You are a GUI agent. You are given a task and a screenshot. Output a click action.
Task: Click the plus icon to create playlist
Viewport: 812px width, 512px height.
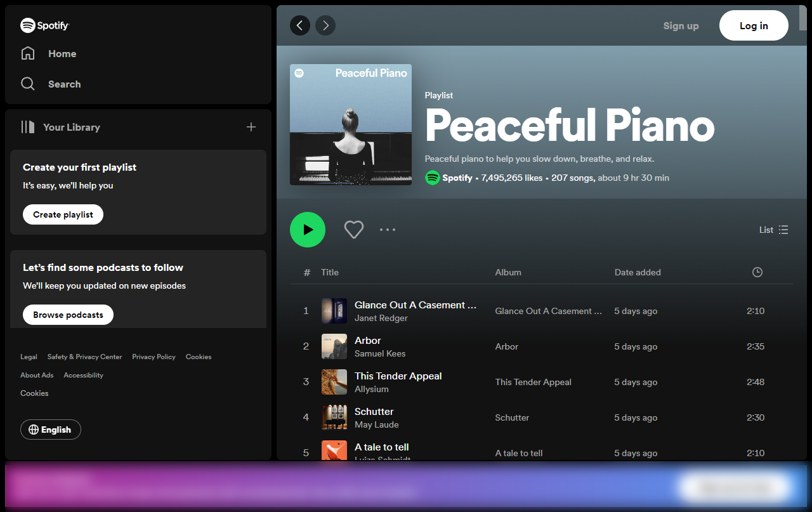coord(251,127)
